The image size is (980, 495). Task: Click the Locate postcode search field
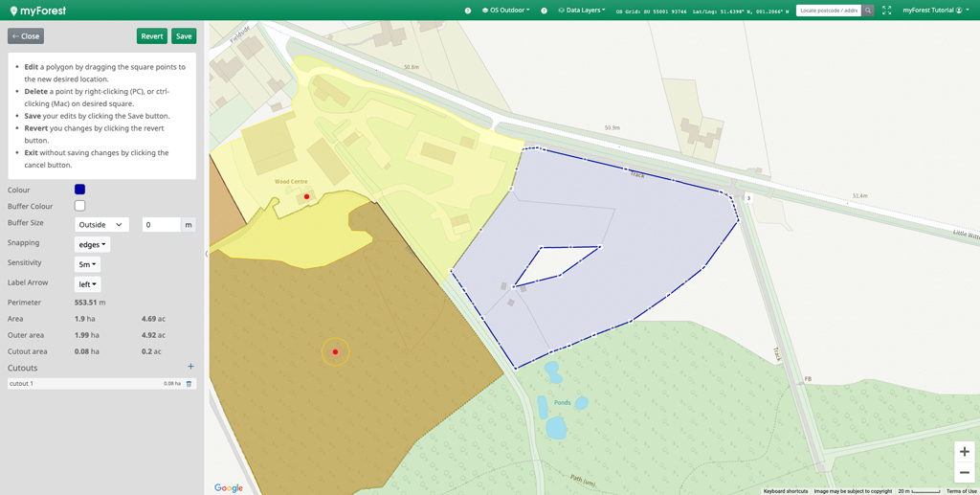coord(828,11)
